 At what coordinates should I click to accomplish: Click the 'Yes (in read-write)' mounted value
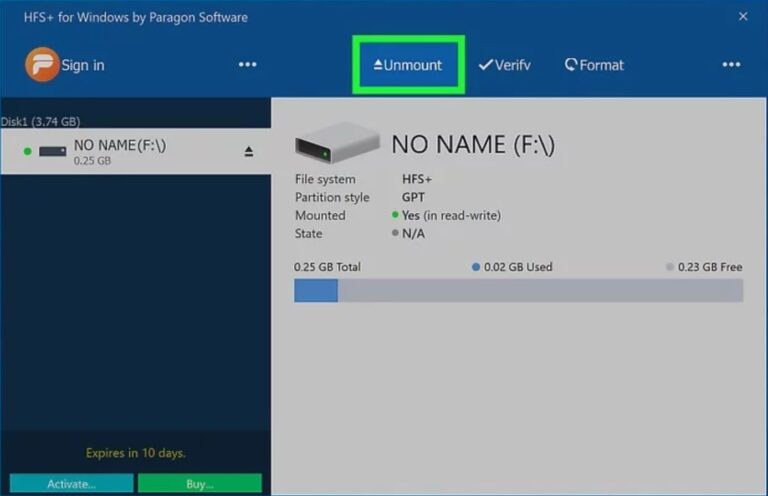pos(451,215)
